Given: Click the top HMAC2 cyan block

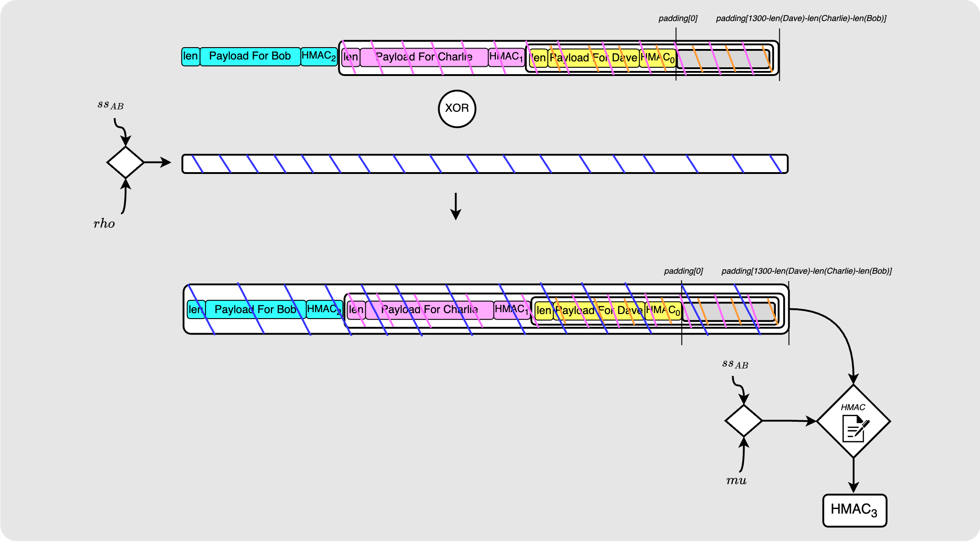Looking at the screenshot, I should coord(319,56).
